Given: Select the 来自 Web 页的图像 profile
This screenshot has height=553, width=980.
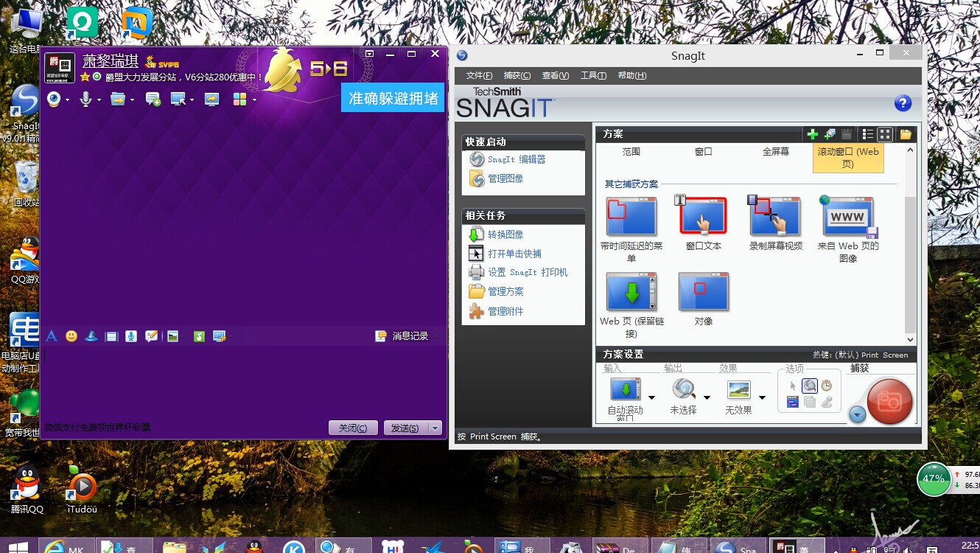Looking at the screenshot, I should pyautogui.click(x=848, y=229).
